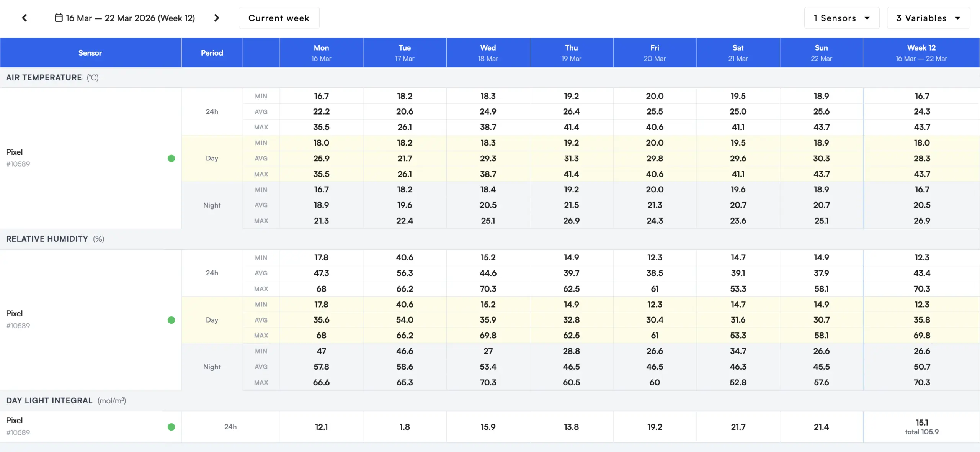Go to previous week with left chevron
The width and height of the screenshot is (980, 452).
[x=24, y=18]
